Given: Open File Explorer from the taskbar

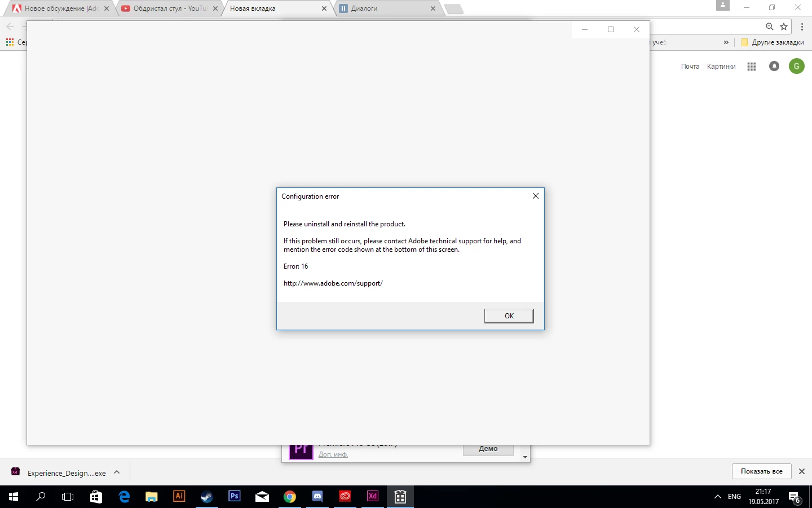Looking at the screenshot, I should 152,497.
